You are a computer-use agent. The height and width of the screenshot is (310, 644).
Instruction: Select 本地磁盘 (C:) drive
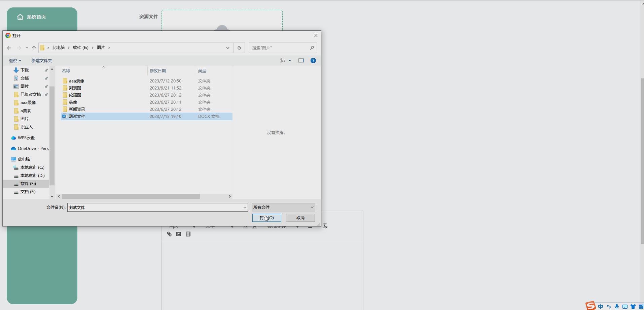pos(32,167)
